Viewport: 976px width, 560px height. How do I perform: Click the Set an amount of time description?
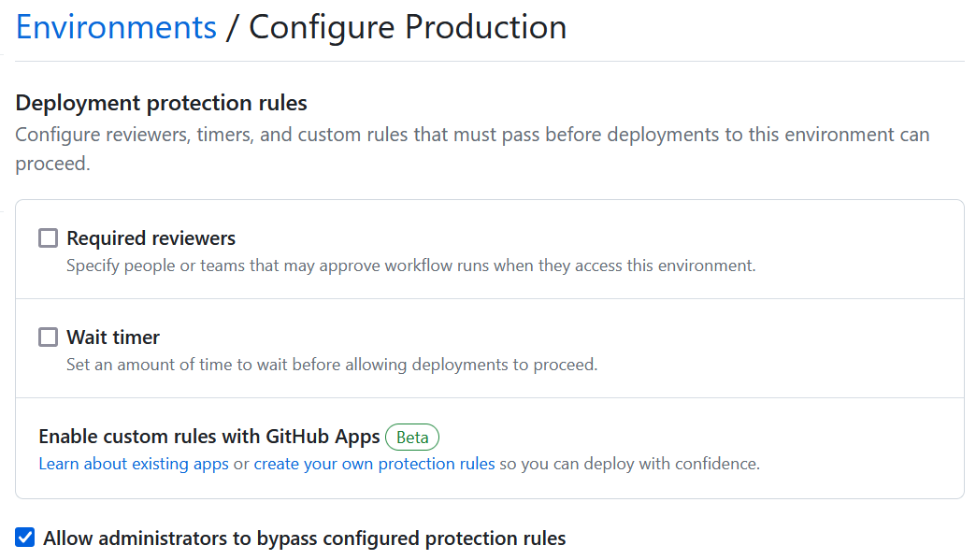point(332,365)
